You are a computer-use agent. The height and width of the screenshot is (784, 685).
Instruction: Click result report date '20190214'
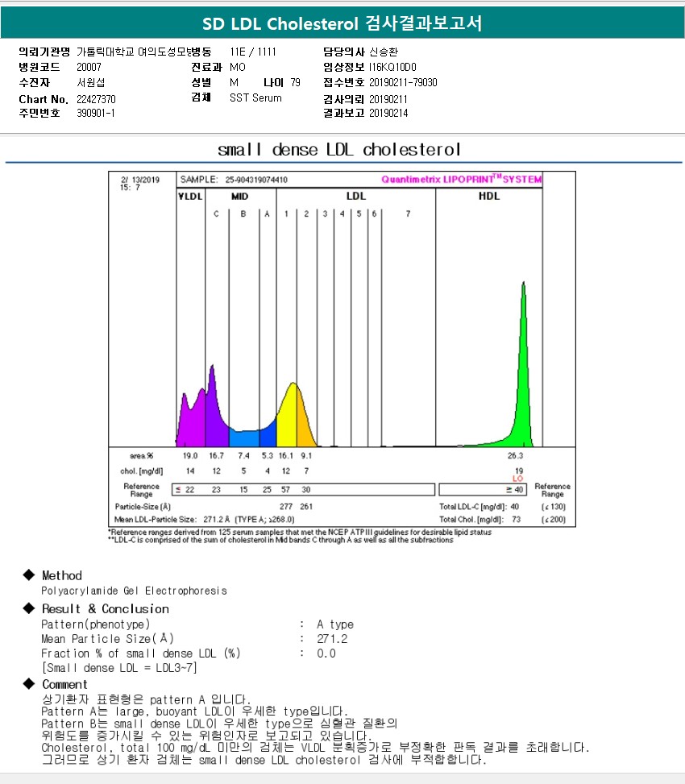point(388,114)
